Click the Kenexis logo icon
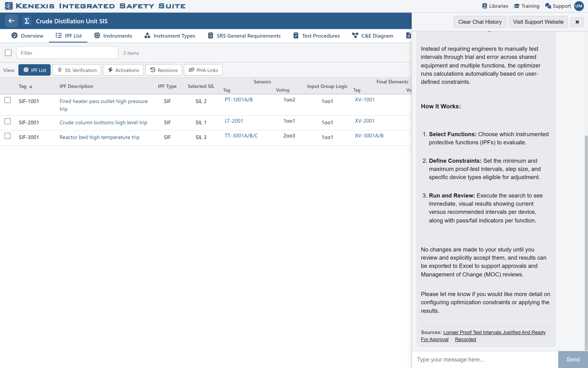 click(9, 6)
